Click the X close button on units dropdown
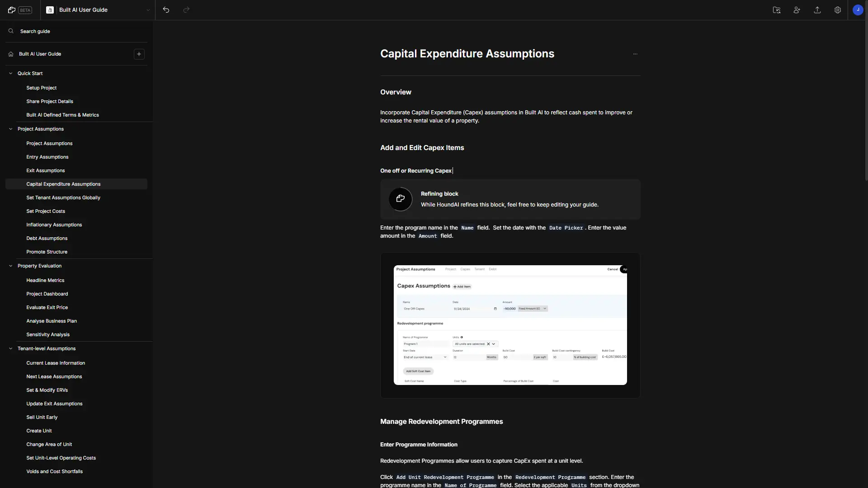 point(488,343)
